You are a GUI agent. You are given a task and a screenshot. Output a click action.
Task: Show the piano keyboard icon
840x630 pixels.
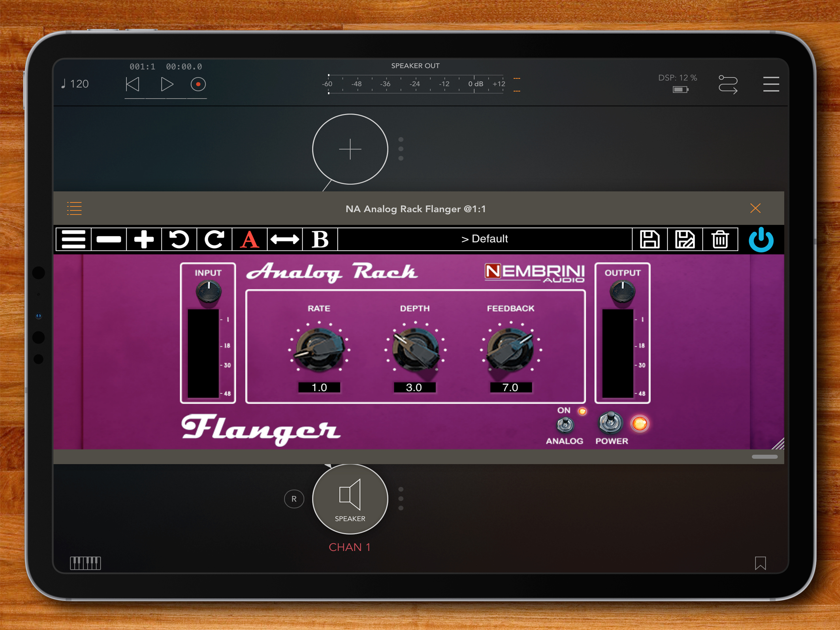(x=85, y=563)
